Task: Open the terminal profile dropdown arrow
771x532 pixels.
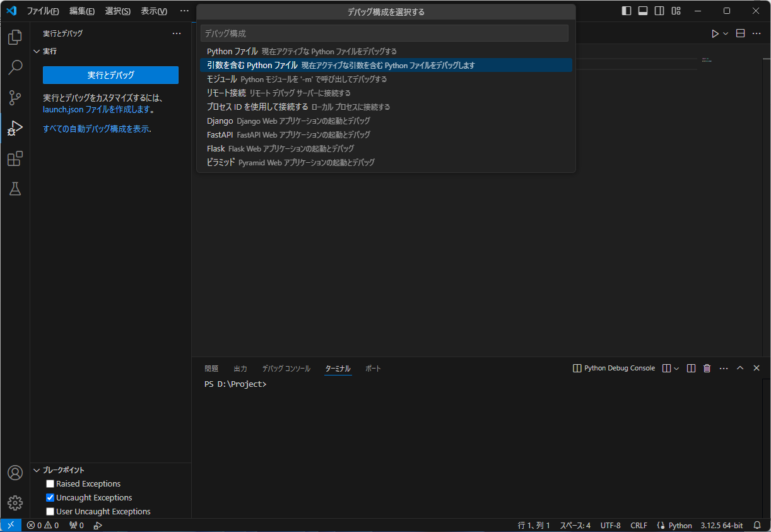Action: tap(677, 368)
